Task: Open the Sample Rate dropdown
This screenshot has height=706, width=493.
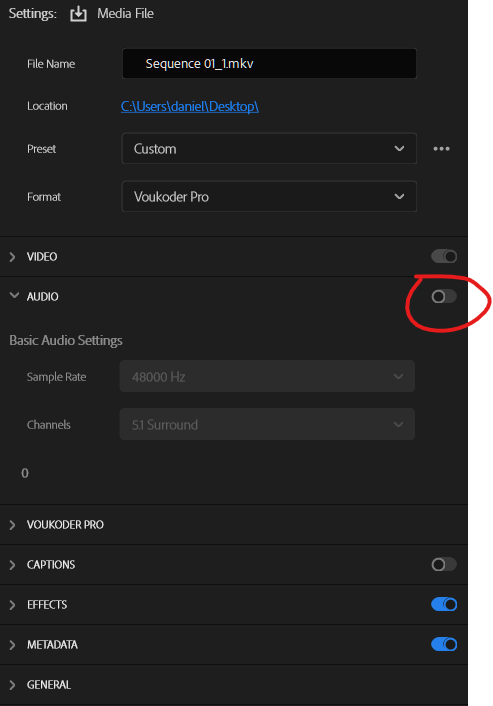Action: 267,376
